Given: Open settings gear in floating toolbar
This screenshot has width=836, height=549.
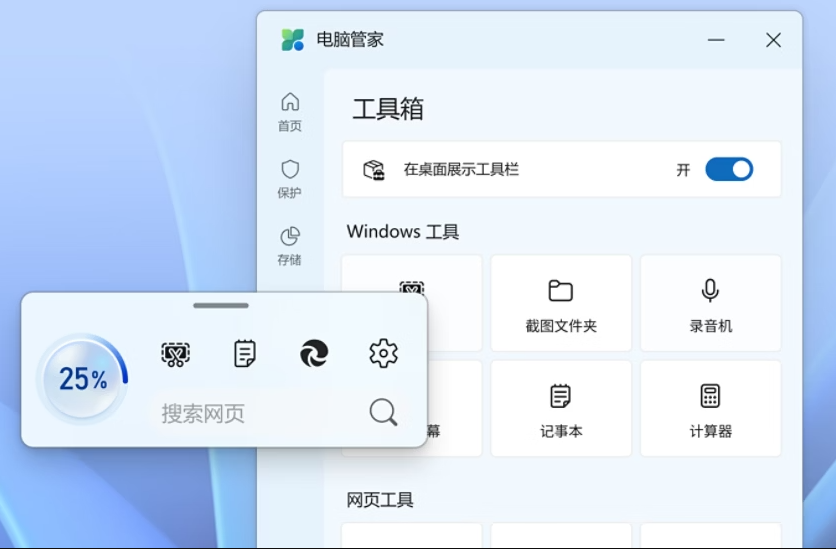Looking at the screenshot, I should [x=383, y=353].
